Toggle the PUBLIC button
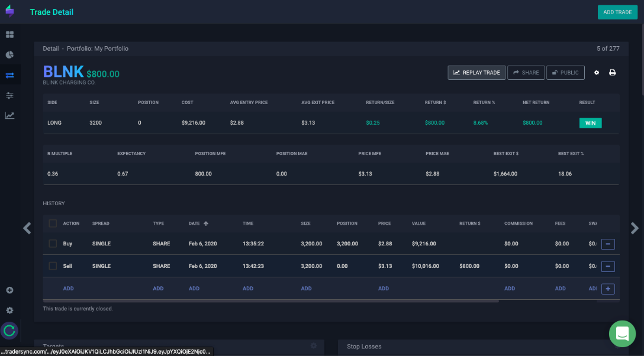The width and height of the screenshot is (644, 356). 565,73
